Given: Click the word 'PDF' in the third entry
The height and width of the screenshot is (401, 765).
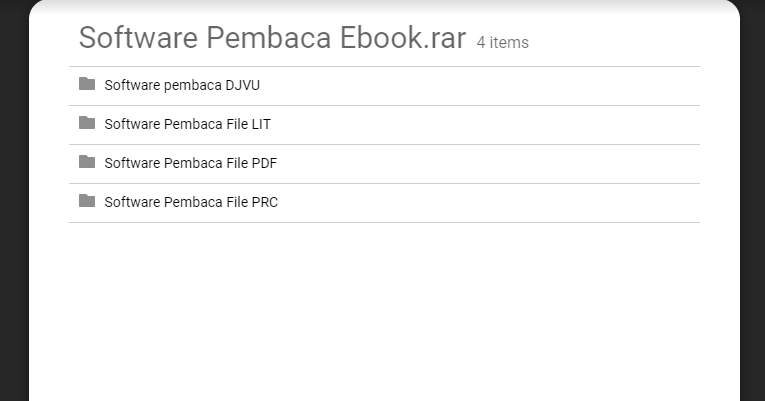Looking at the screenshot, I should click(x=264, y=163).
